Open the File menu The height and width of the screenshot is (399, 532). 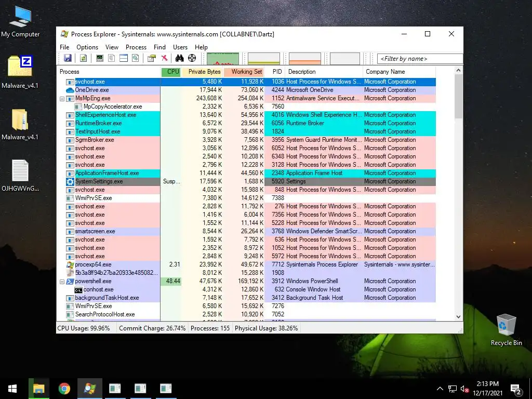coord(64,47)
